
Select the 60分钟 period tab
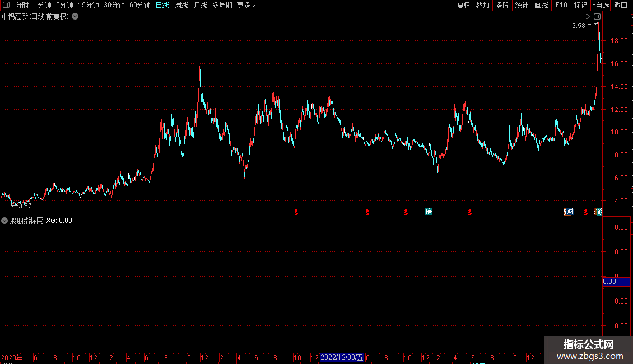140,5
